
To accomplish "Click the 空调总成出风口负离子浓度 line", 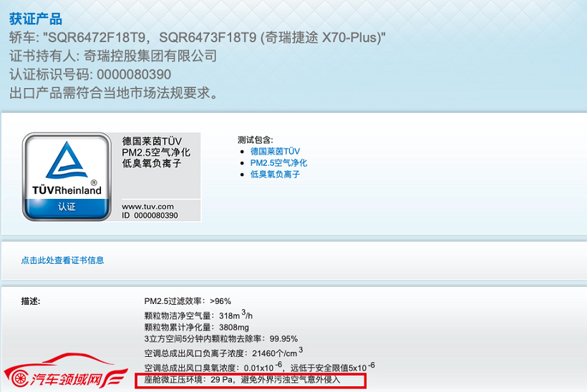I will click(223, 352).
